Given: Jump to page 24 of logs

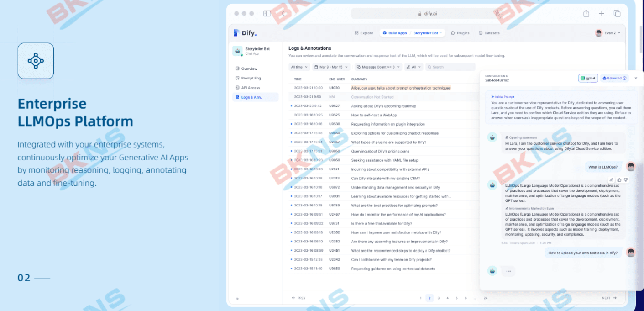Looking at the screenshot, I should [x=486, y=298].
